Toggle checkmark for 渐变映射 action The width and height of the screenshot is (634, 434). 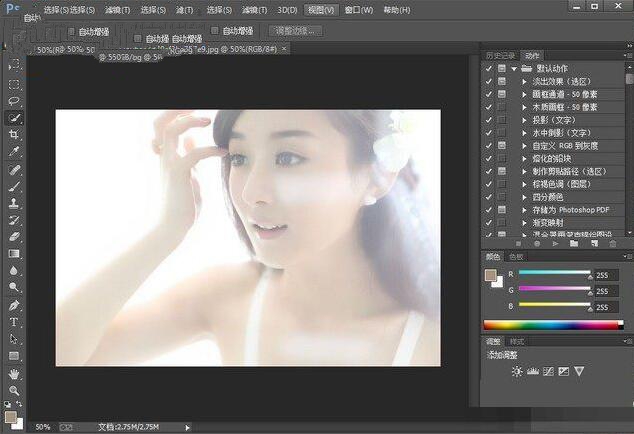[x=488, y=223]
